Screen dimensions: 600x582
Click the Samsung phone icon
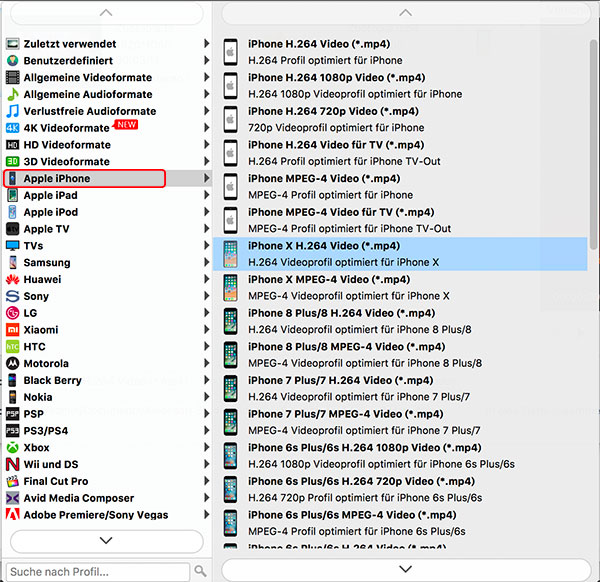pyautogui.click(x=13, y=262)
